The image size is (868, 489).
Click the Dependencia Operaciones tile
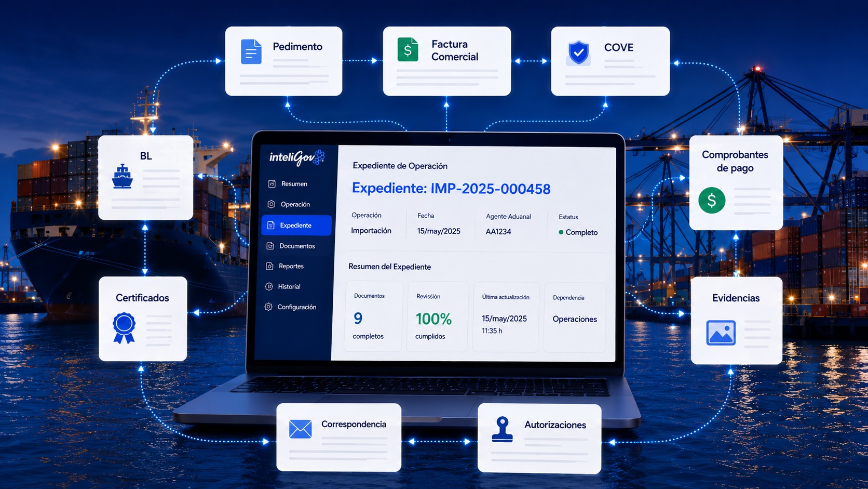(x=575, y=318)
